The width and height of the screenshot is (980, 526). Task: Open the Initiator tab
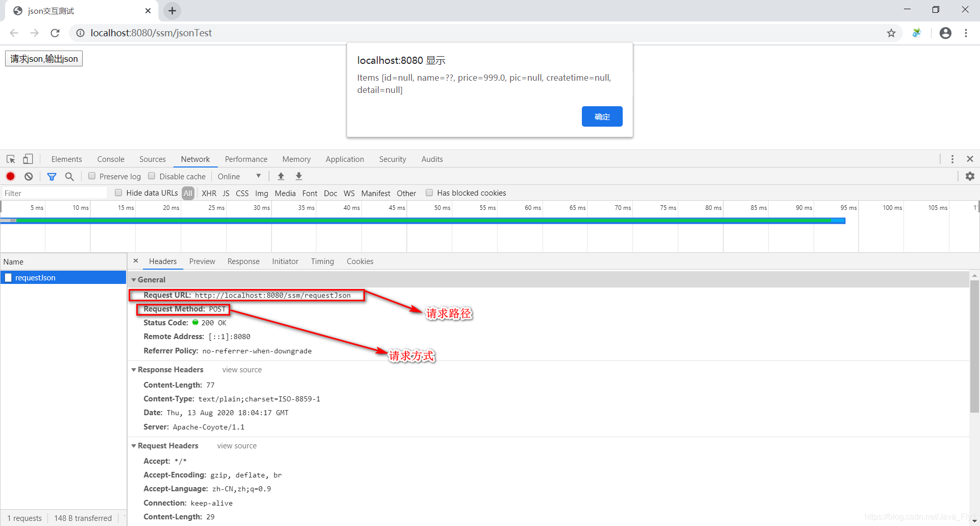285,261
